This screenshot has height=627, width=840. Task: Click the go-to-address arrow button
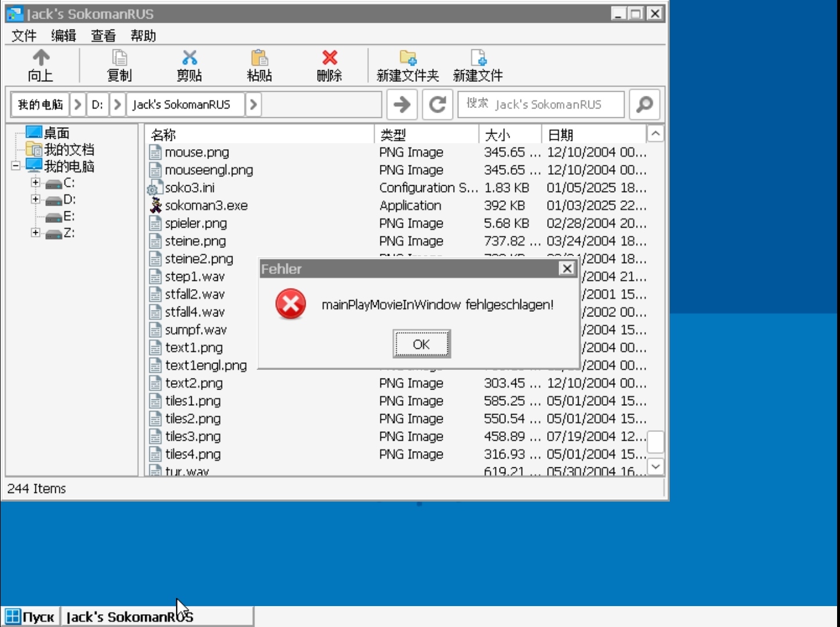(402, 105)
